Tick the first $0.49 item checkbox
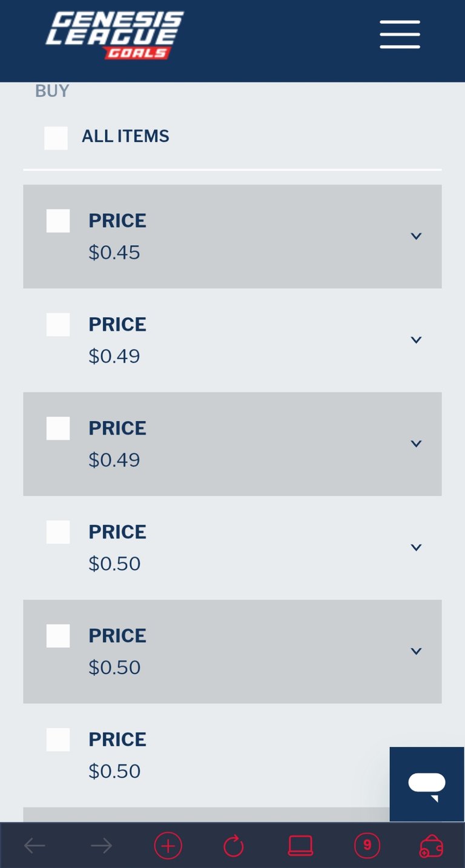Viewport: 465px width, 868px height. click(x=58, y=325)
